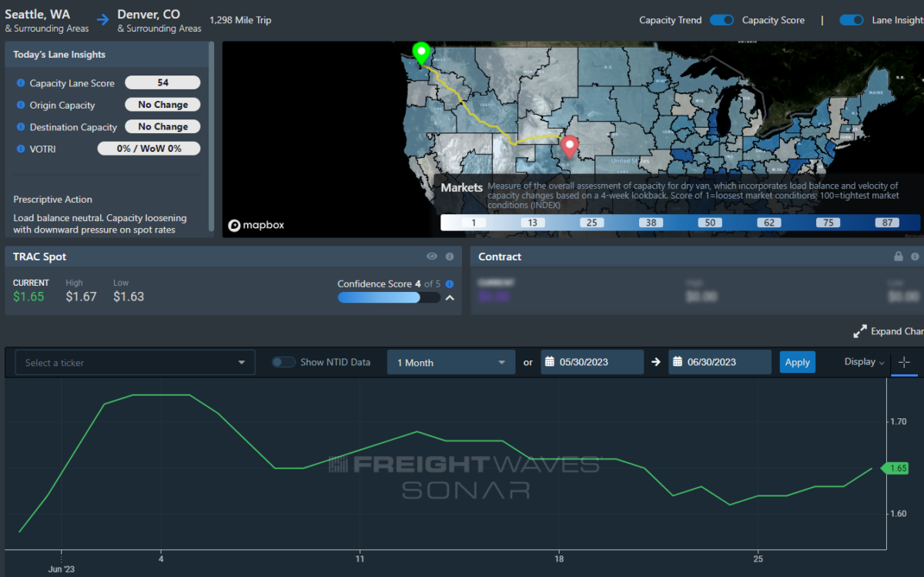924x577 pixels.
Task: Open the 1 Month range dropdown
Action: (x=451, y=363)
